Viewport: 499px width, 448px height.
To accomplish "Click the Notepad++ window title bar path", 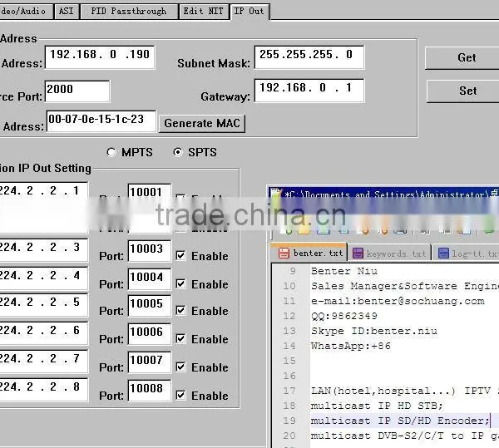I will (392, 194).
